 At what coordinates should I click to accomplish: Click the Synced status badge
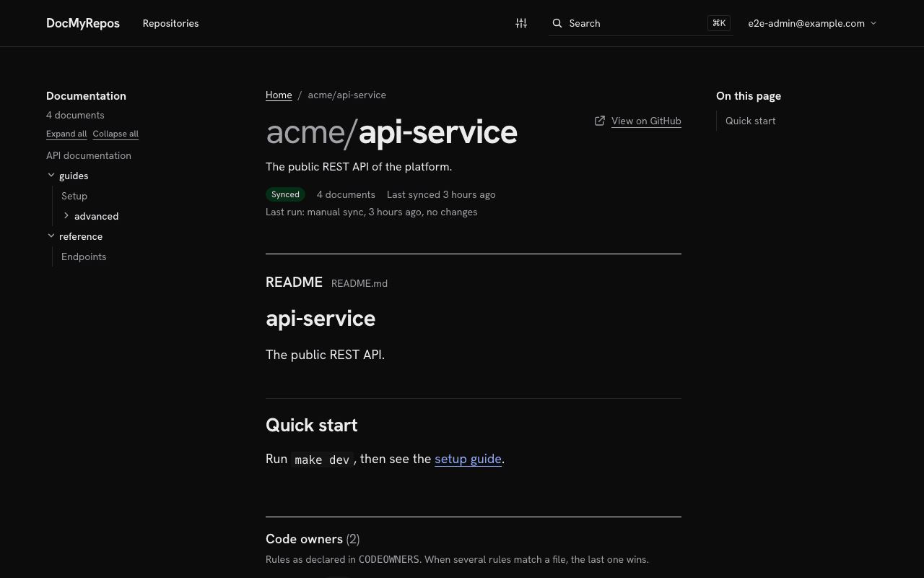tap(285, 194)
